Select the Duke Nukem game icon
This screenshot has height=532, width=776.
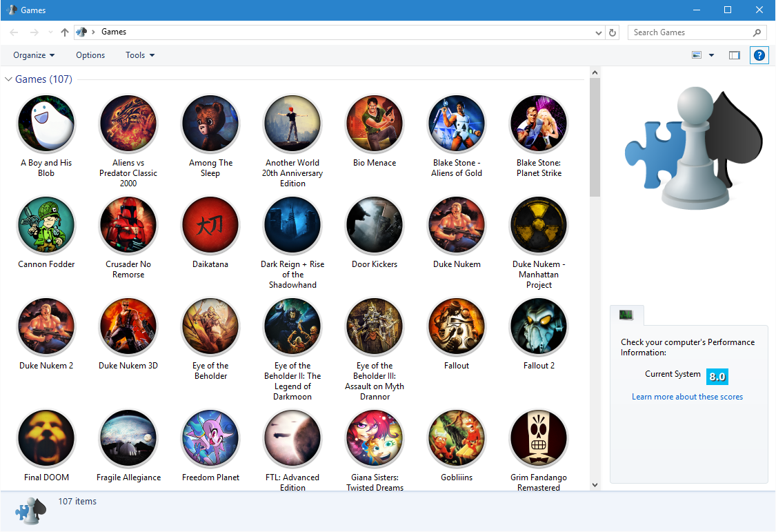point(457,225)
